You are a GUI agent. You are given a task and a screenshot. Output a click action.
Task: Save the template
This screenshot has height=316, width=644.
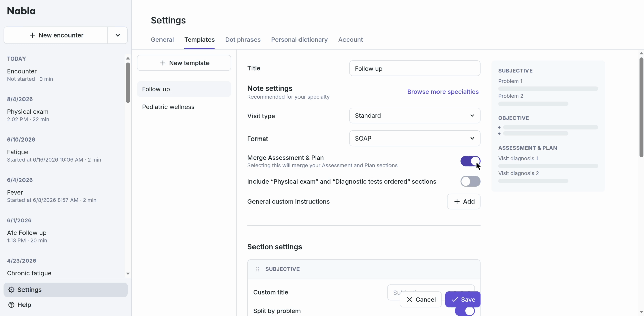463,300
